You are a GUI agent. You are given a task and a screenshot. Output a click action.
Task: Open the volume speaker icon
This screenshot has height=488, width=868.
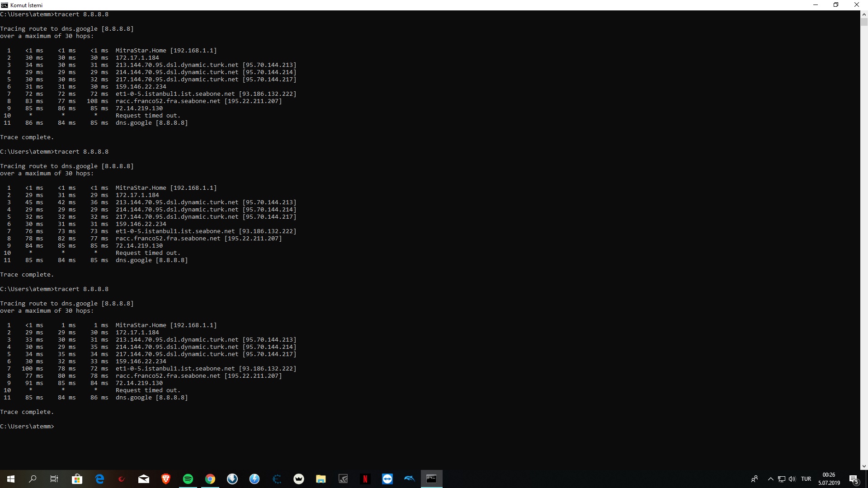tap(792, 479)
